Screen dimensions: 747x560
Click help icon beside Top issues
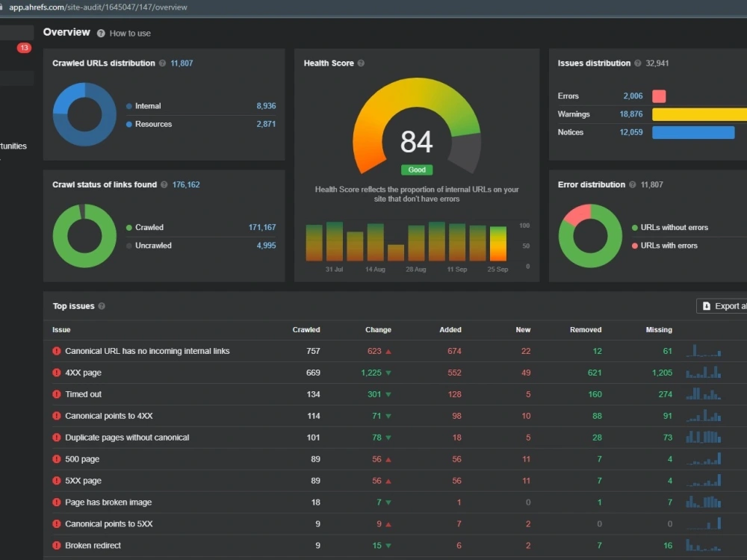(x=102, y=306)
